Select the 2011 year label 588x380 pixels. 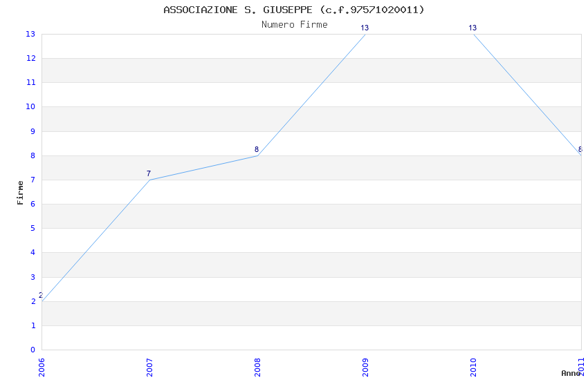pyautogui.click(x=581, y=368)
